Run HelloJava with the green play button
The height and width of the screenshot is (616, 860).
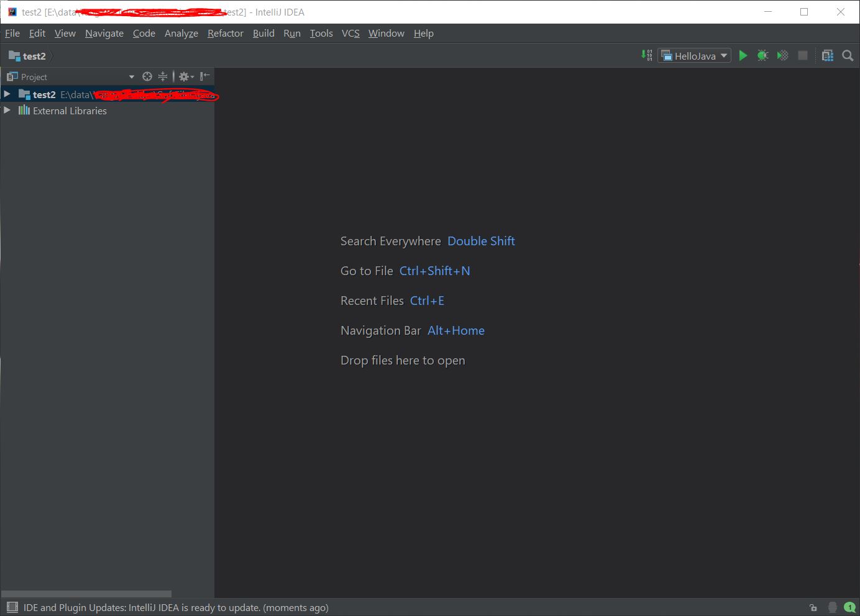pyautogui.click(x=743, y=56)
